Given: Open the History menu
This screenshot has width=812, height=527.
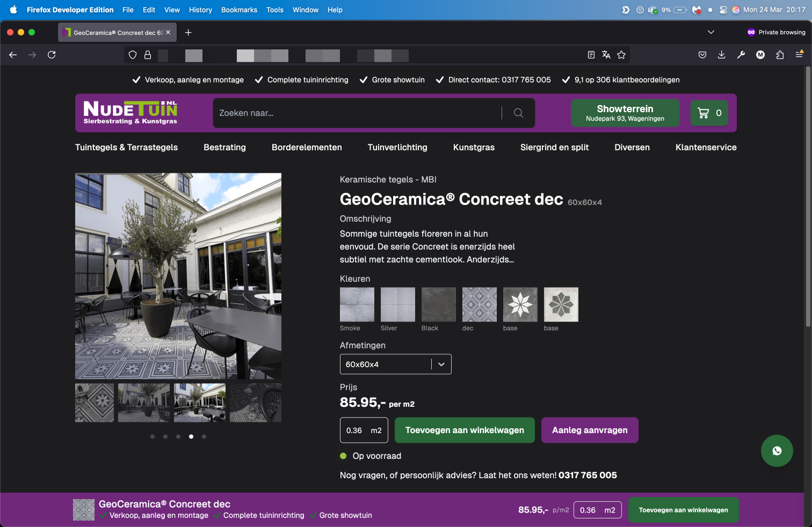Looking at the screenshot, I should coord(200,10).
